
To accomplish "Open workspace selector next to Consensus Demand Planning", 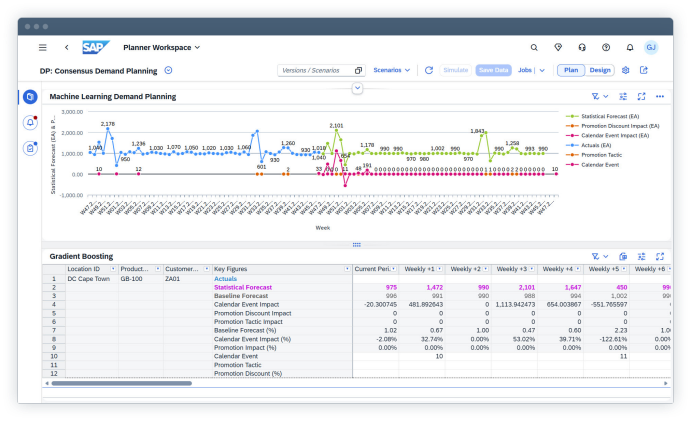I will [x=168, y=70].
